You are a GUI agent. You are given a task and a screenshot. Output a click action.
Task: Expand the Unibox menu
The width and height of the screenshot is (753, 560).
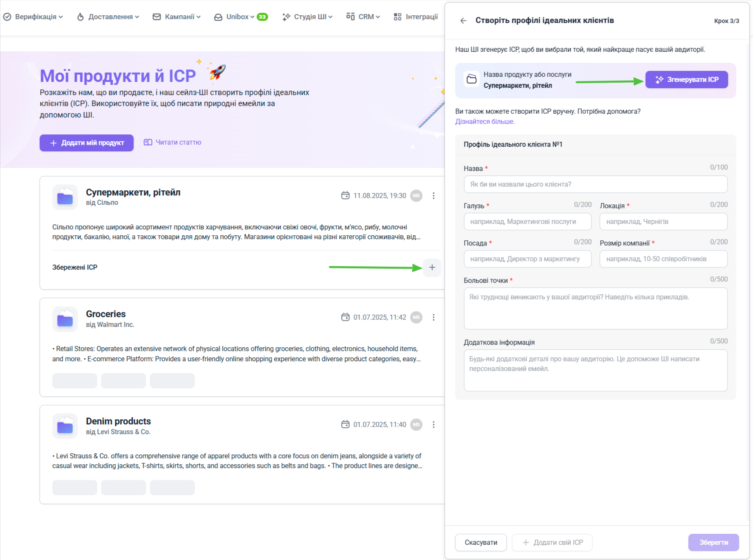(234, 17)
